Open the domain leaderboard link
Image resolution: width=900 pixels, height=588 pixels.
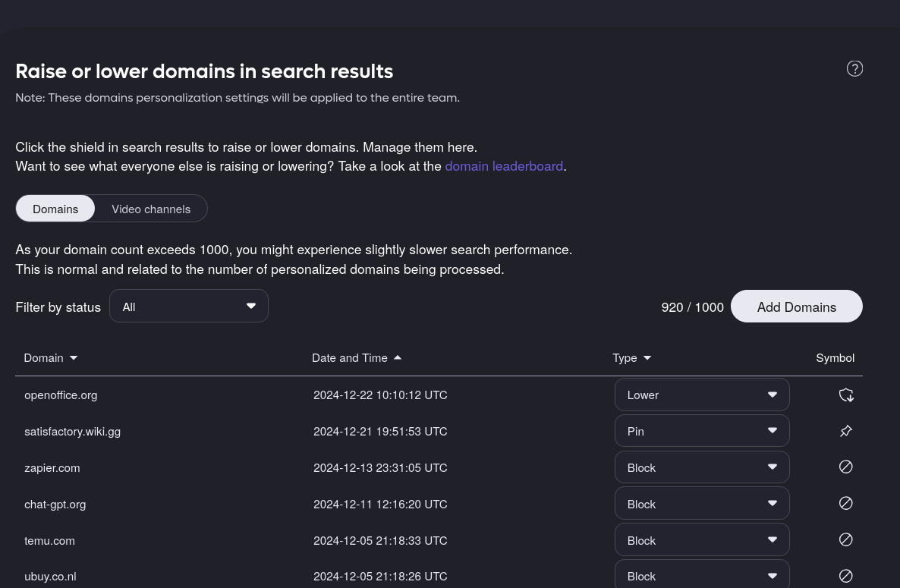[504, 166]
